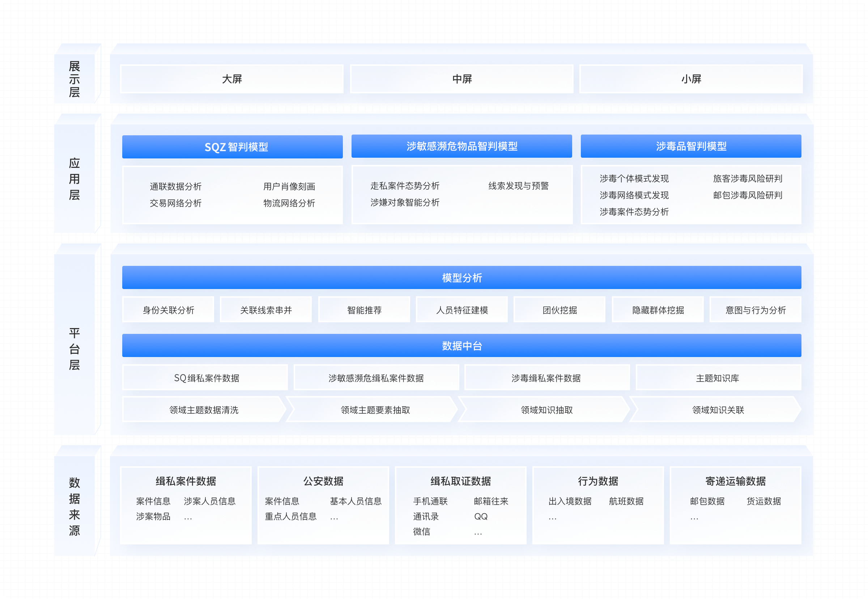Click 基本人员信息 in 公安数据 card

(356, 501)
